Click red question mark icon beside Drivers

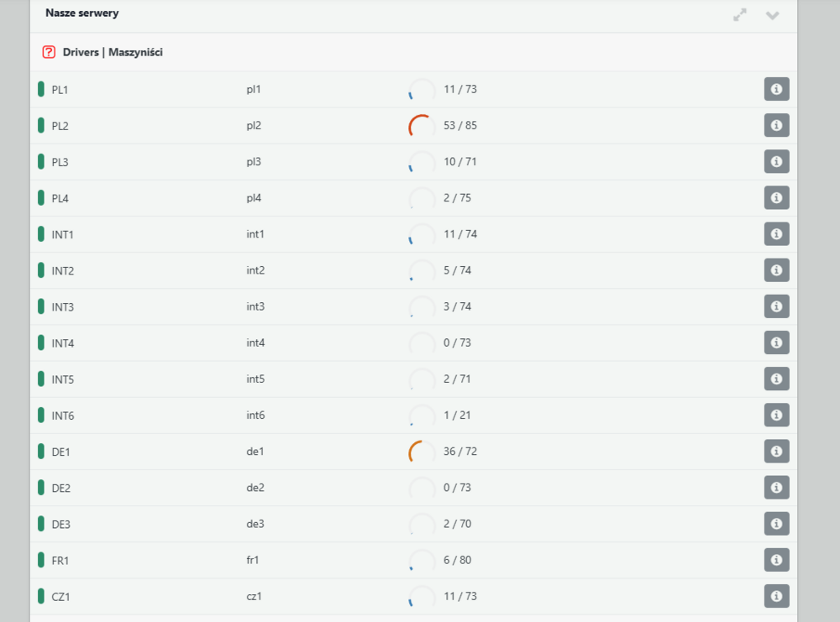pyautogui.click(x=49, y=52)
